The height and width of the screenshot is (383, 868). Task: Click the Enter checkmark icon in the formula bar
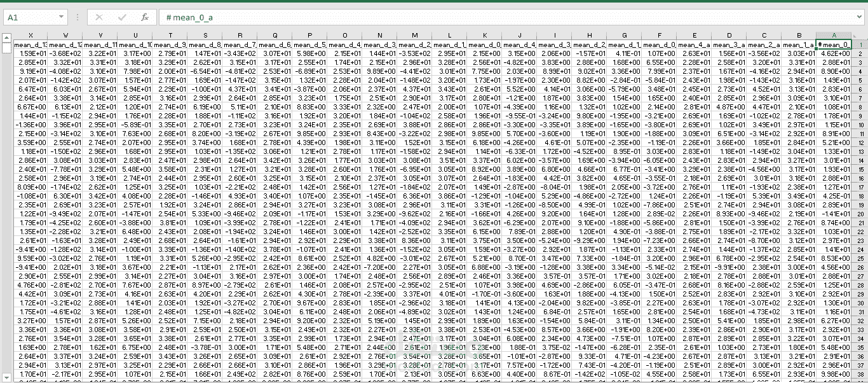pos(122,17)
